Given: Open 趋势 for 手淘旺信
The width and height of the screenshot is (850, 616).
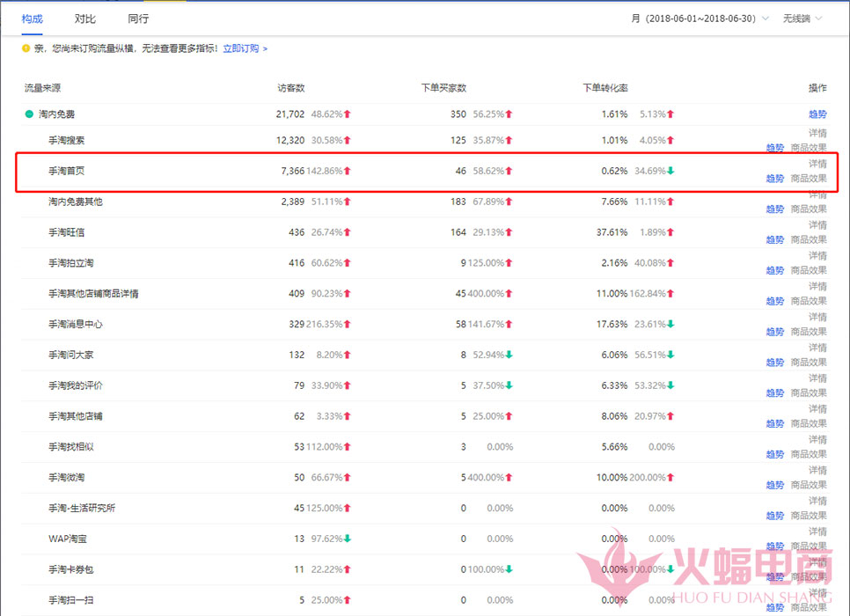Looking at the screenshot, I should [x=774, y=239].
